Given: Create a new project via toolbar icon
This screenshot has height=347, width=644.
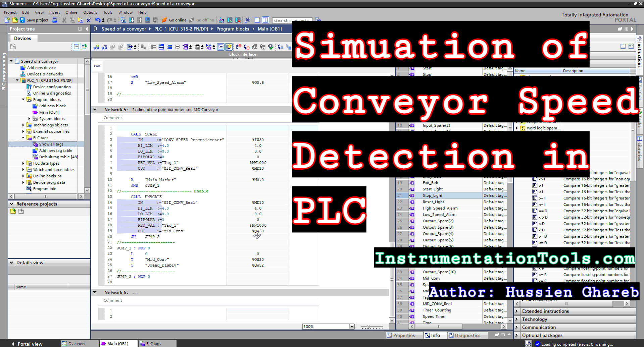Looking at the screenshot, I should click(7, 20).
